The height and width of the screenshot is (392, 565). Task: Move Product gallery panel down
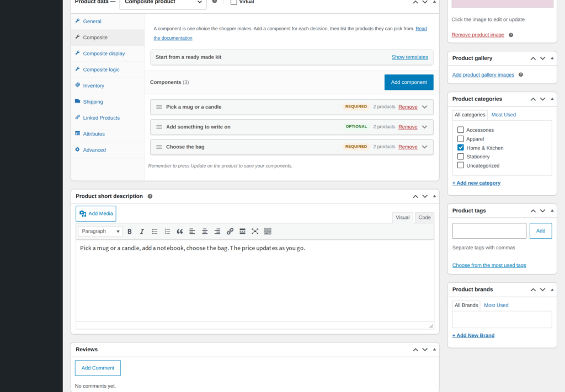coord(543,58)
